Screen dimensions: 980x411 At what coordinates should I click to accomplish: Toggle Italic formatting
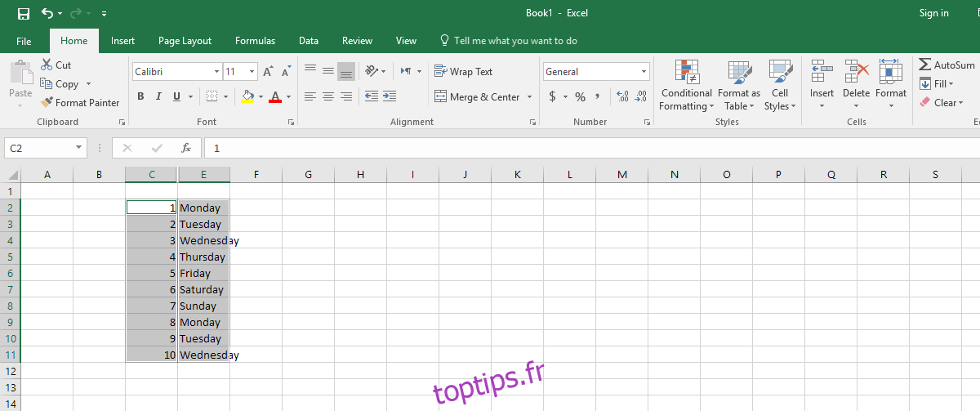tap(158, 96)
